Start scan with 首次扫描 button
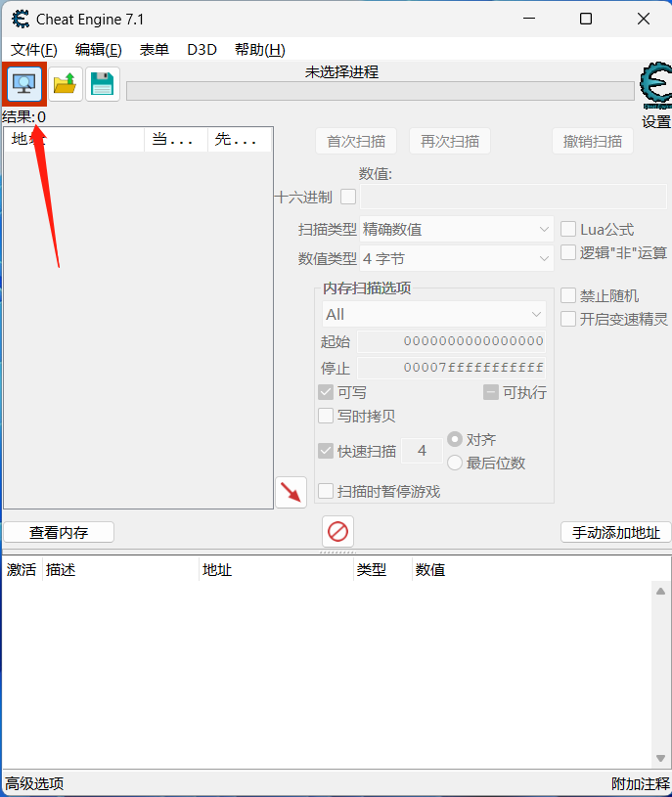 click(x=356, y=141)
